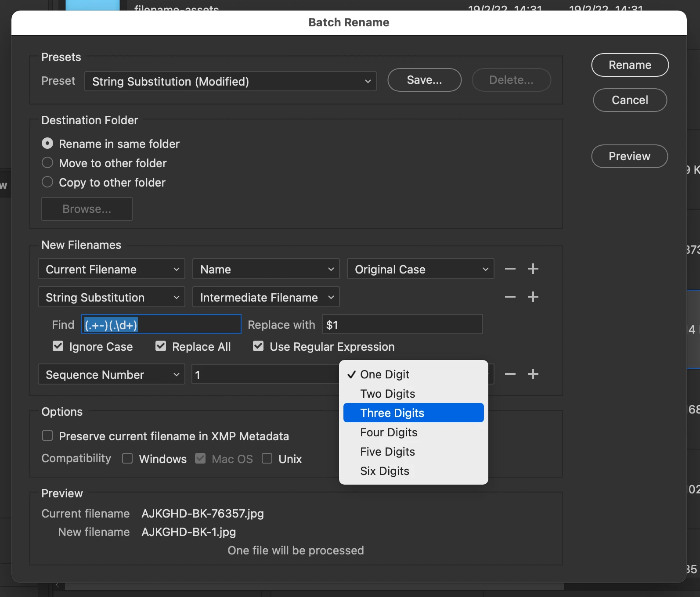Add a row after Sequence Number with plus
Image resolution: width=700 pixels, height=597 pixels.
pos(533,374)
